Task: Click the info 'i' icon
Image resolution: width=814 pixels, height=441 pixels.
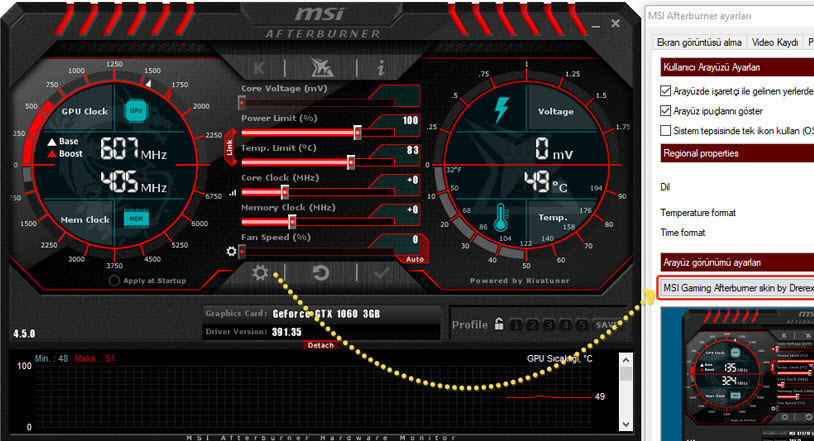Action: tap(380, 68)
